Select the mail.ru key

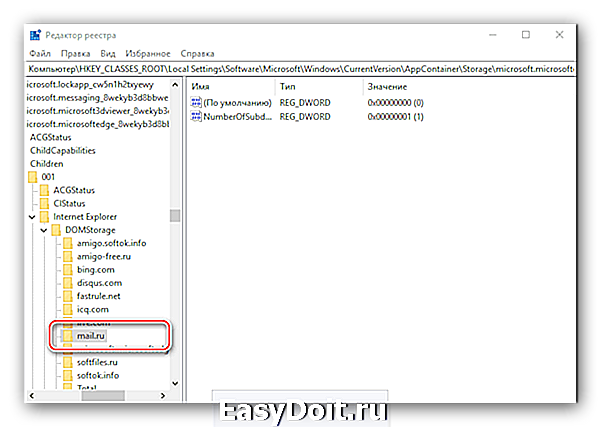tap(91, 336)
